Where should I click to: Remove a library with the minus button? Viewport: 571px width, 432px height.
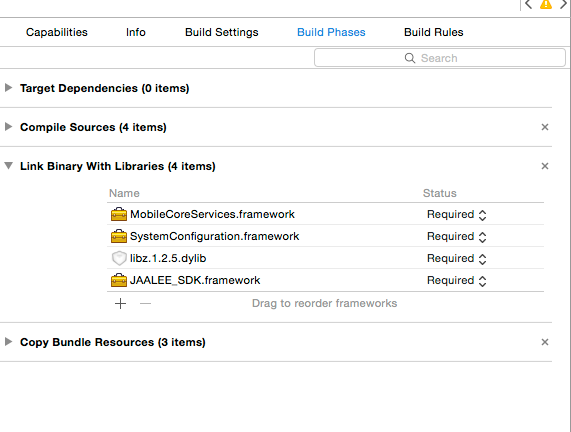(145, 303)
